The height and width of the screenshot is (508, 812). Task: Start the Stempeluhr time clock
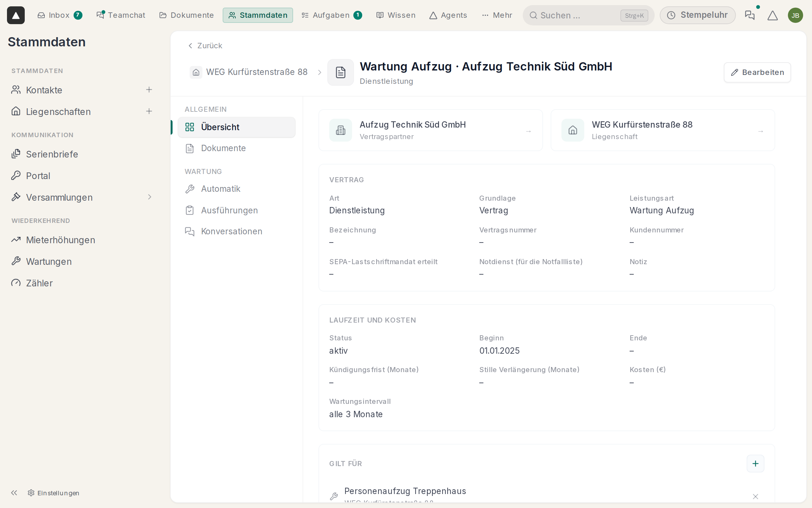[697, 15]
